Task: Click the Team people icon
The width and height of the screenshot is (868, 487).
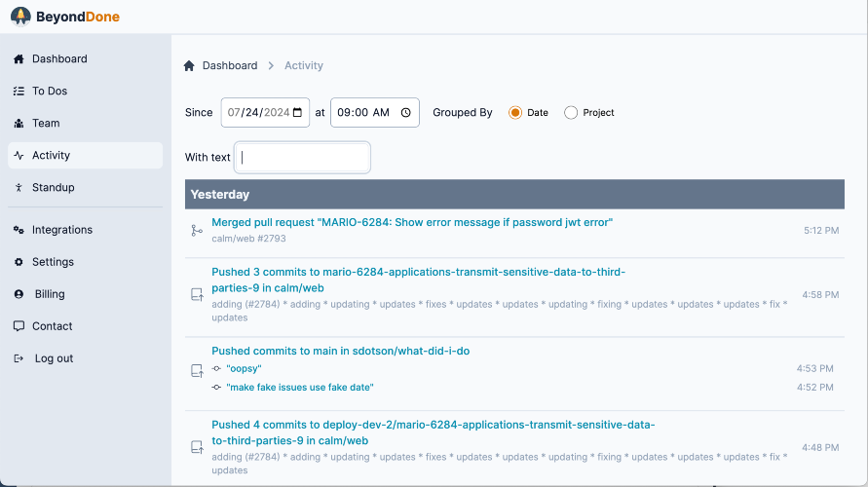Action: click(19, 124)
